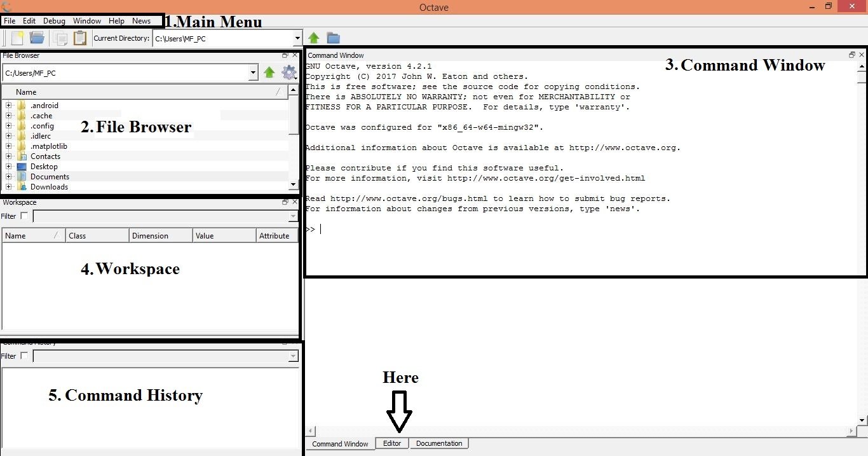868x456 pixels.
Task: Select the Documents folder row
Action: click(145, 177)
